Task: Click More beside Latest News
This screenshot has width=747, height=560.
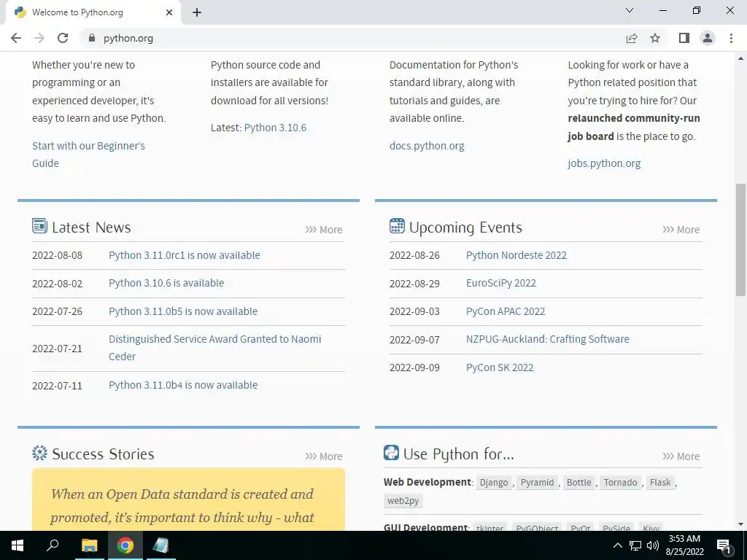Action: tap(324, 230)
